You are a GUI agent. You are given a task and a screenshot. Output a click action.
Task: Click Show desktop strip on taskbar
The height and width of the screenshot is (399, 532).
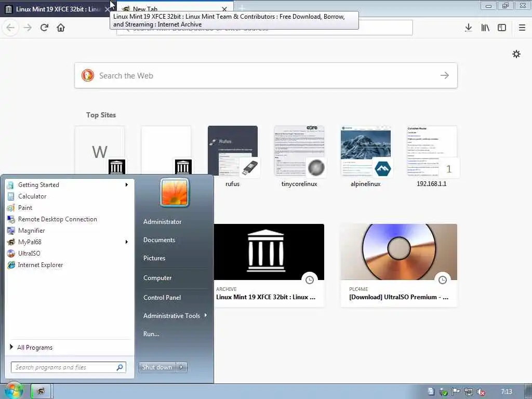pos(528,391)
